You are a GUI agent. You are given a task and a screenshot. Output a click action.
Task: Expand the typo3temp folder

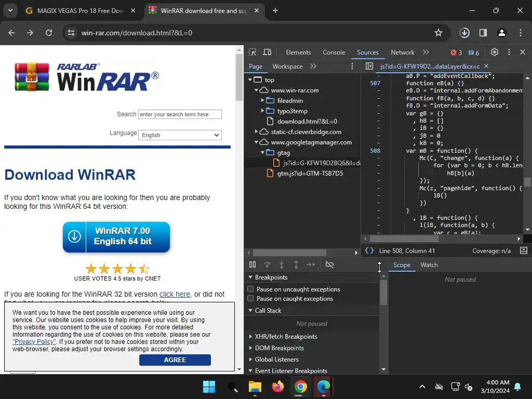tap(262, 111)
